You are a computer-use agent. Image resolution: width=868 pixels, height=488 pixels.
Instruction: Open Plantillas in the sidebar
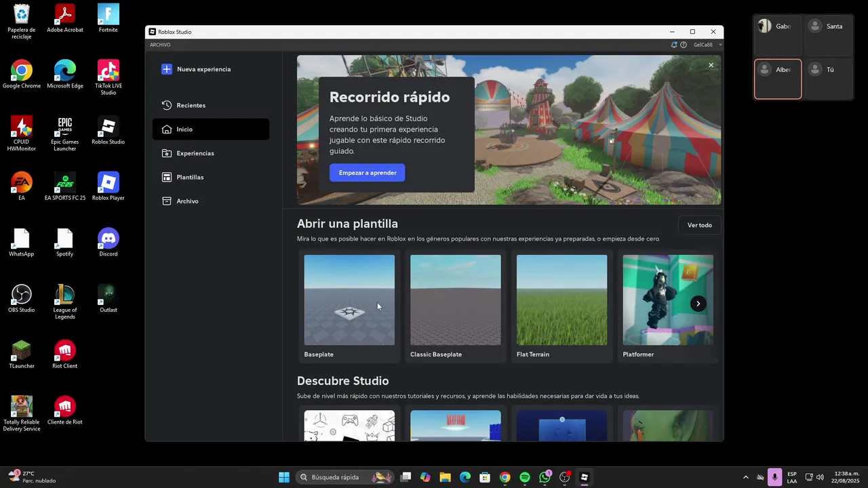[x=211, y=177]
